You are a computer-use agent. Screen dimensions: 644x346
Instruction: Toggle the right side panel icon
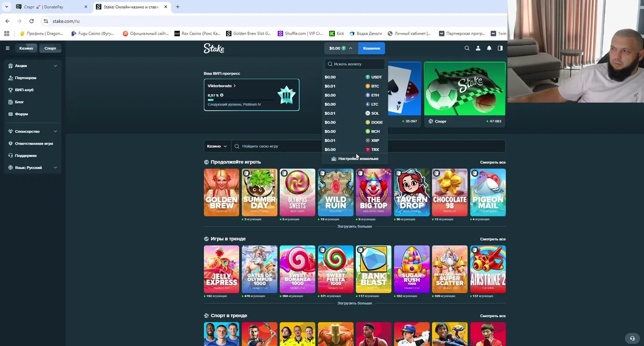(500, 48)
